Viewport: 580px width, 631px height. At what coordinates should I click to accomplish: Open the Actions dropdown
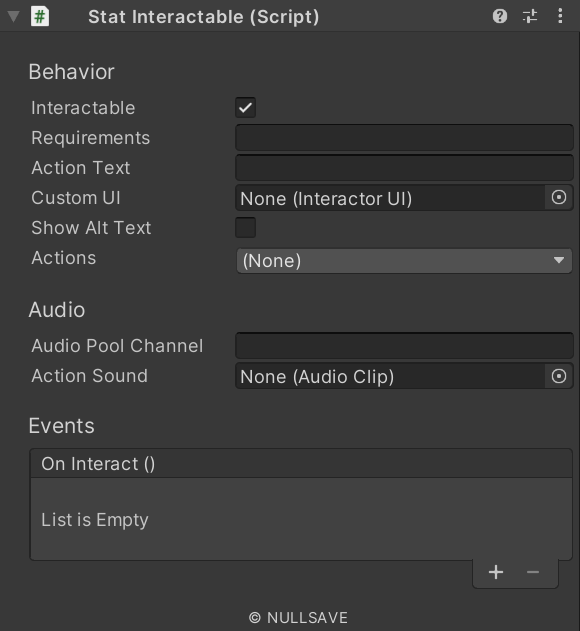click(x=404, y=261)
